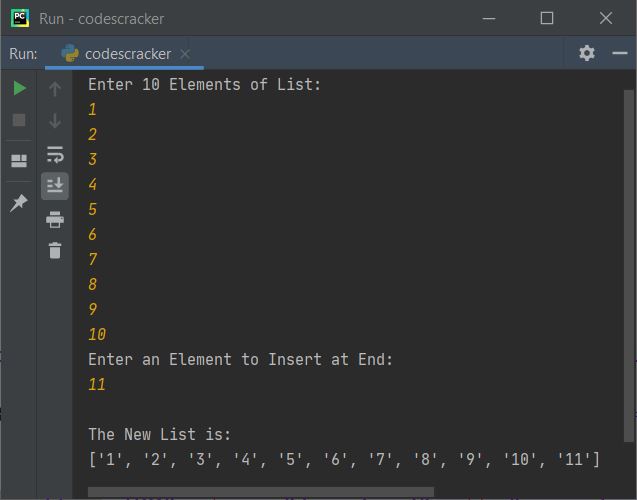Click the input value 3 in the console
The width and height of the screenshot is (637, 500).
tap(93, 159)
